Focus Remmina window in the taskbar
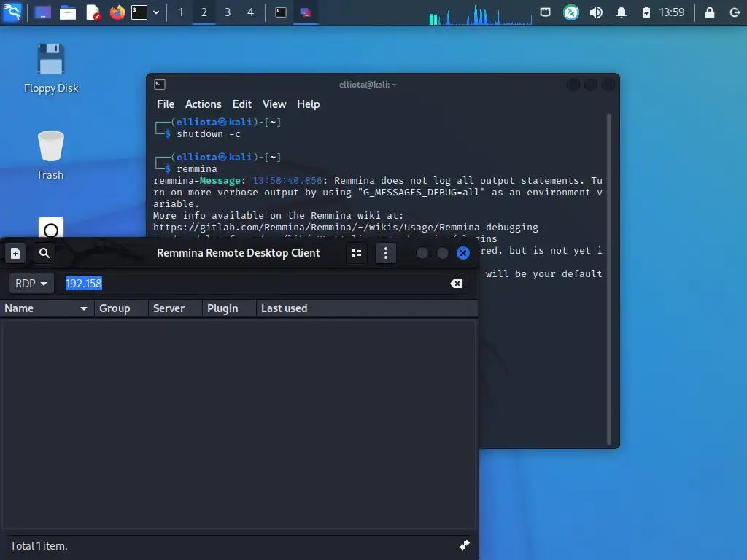This screenshot has width=747, height=560. [306, 12]
